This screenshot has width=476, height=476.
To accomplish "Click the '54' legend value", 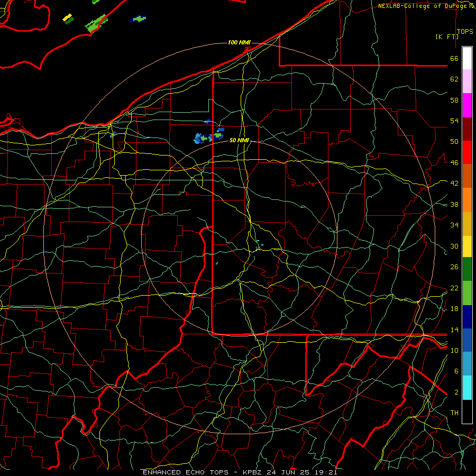I will (454, 121).
